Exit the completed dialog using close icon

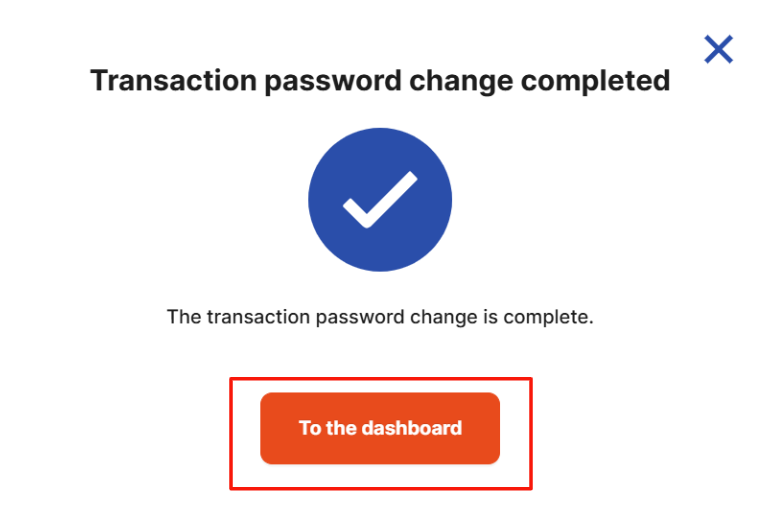click(718, 49)
